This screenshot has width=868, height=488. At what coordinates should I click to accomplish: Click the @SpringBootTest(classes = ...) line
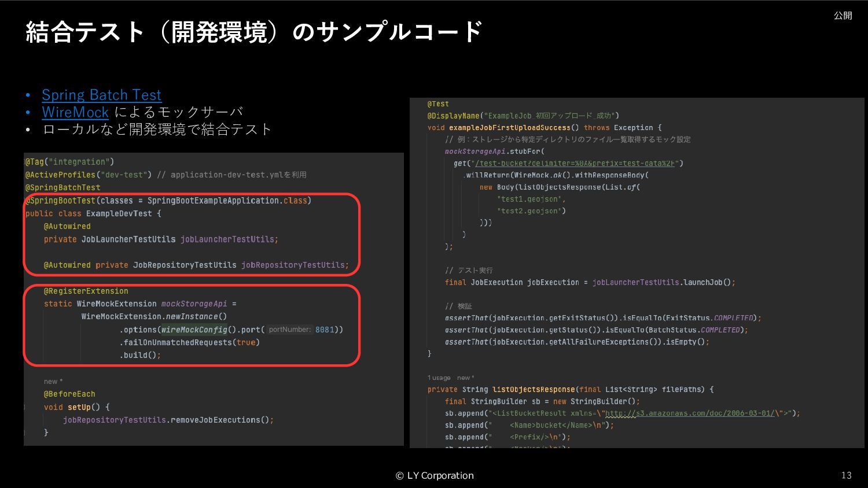click(x=168, y=201)
